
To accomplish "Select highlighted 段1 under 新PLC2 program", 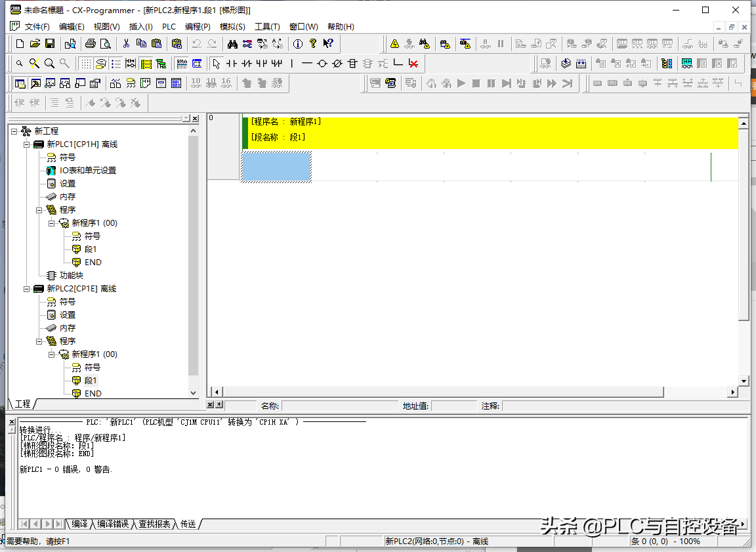I will (x=91, y=381).
